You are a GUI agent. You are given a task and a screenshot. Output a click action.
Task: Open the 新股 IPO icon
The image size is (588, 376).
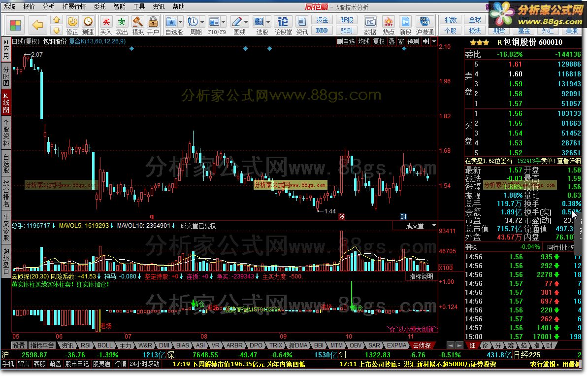click(x=405, y=22)
